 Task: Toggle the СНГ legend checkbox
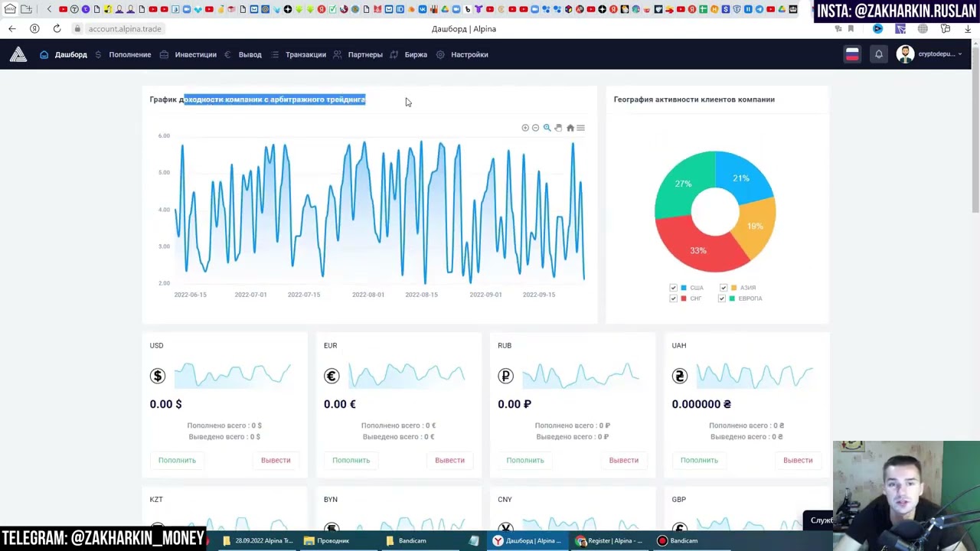coord(674,298)
